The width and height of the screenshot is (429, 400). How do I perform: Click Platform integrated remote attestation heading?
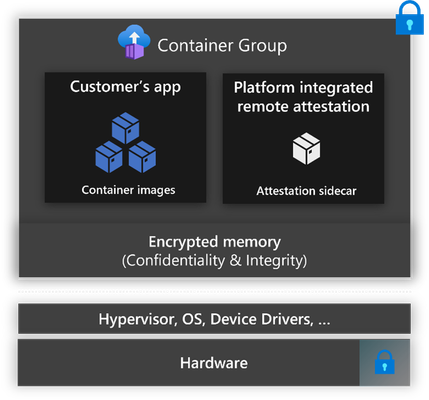303,97
